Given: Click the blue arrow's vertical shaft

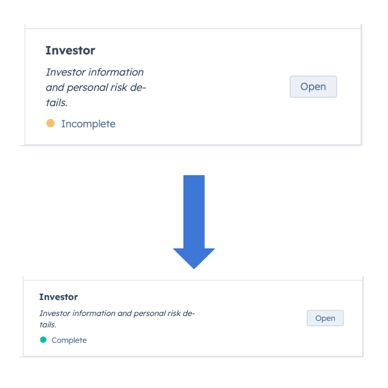Looking at the screenshot, I should coord(194,212).
